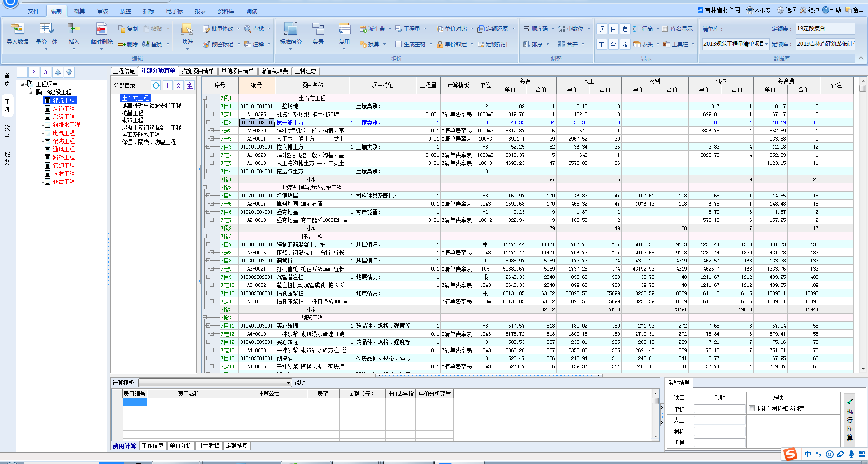Open the 2013规范工程量清单项目 dropdown
This screenshot has height=464, width=868.
tap(766, 44)
